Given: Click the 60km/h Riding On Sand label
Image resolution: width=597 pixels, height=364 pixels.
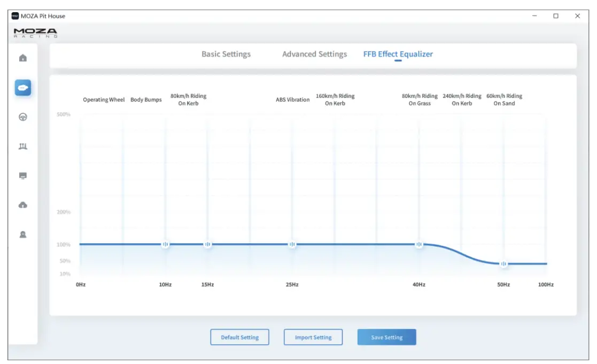Looking at the screenshot, I should 504,99.
